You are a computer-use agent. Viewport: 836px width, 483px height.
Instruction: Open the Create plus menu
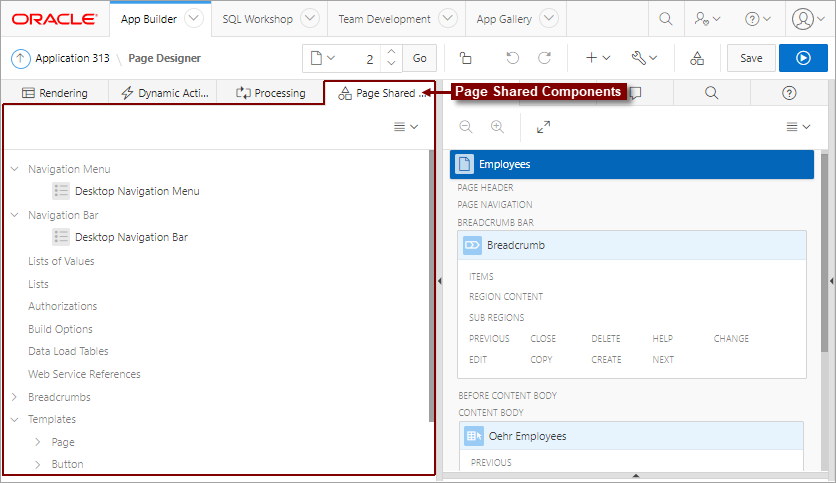(x=598, y=58)
